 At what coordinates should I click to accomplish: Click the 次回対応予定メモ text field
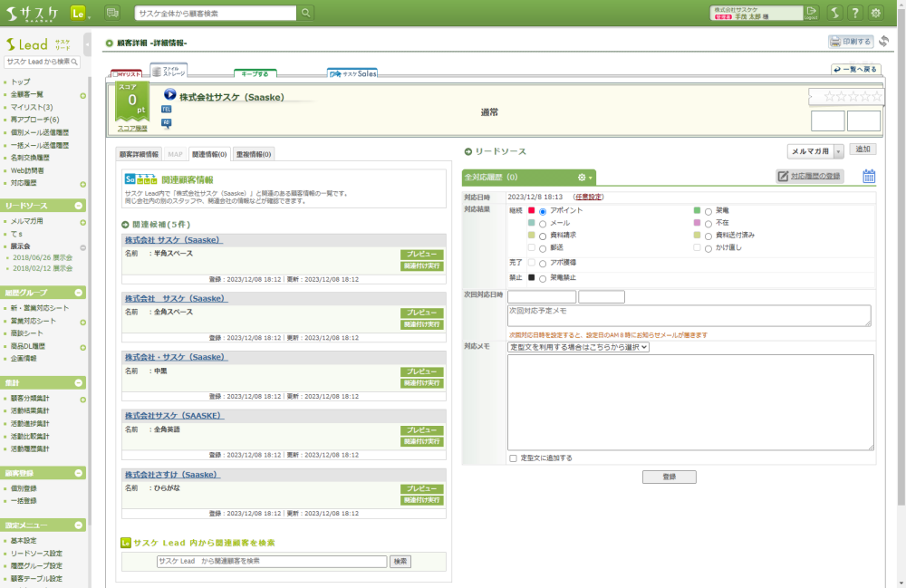click(x=689, y=315)
